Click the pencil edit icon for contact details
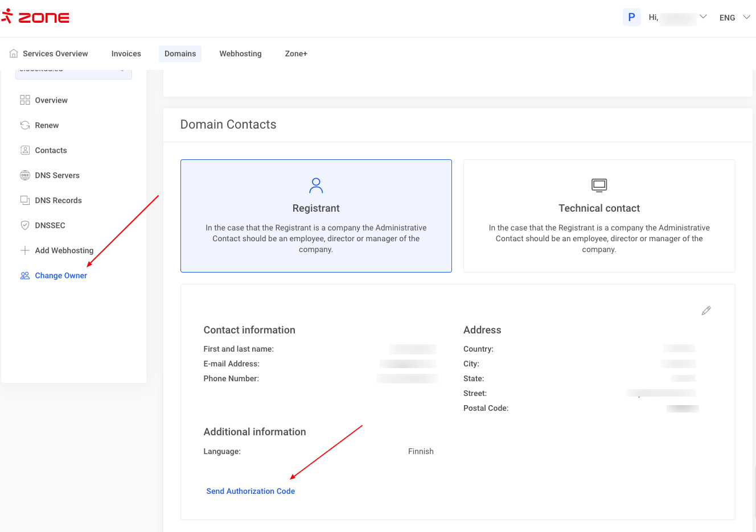 [706, 311]
